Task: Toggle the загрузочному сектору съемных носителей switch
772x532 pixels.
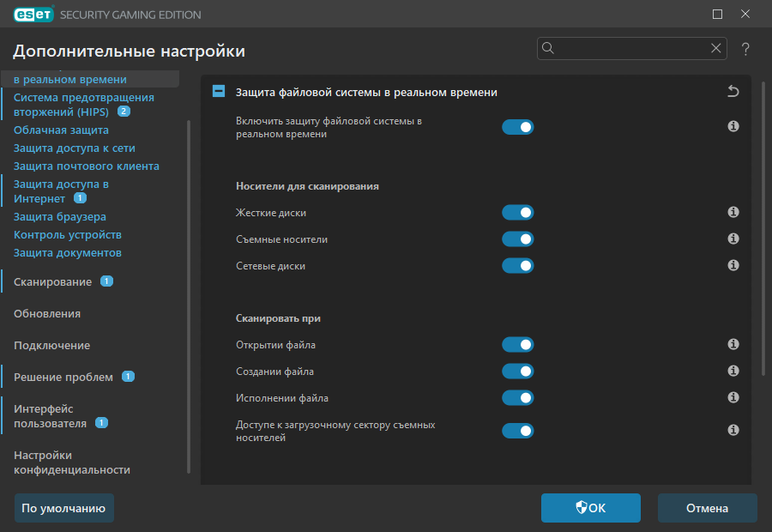Action: [x=518, y=431]
